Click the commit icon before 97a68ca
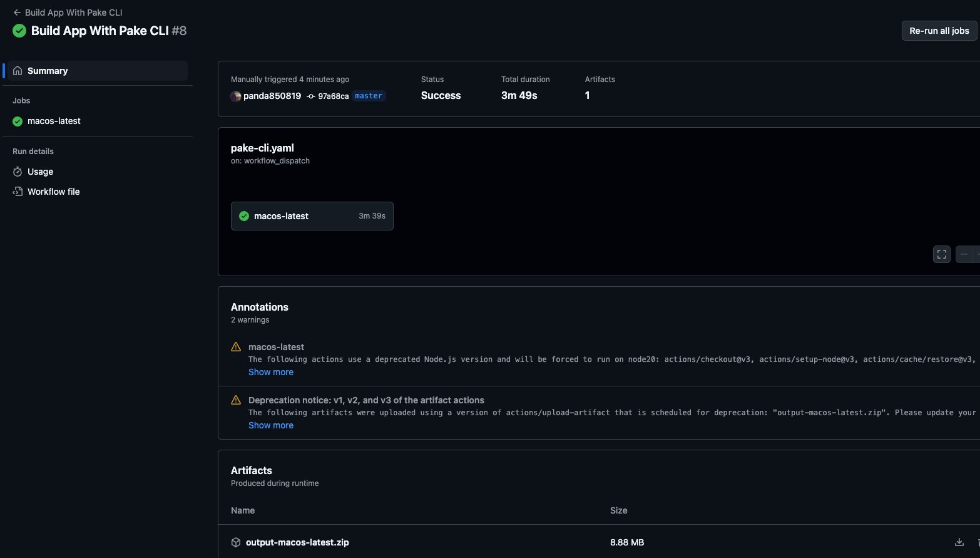Screen dimensions: 980x558 (x=311, y=96)
